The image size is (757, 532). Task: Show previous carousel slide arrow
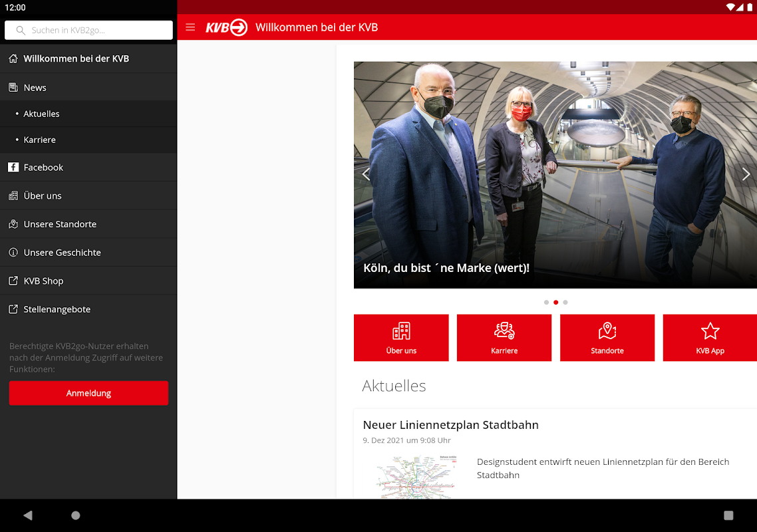tap(366, 174)
